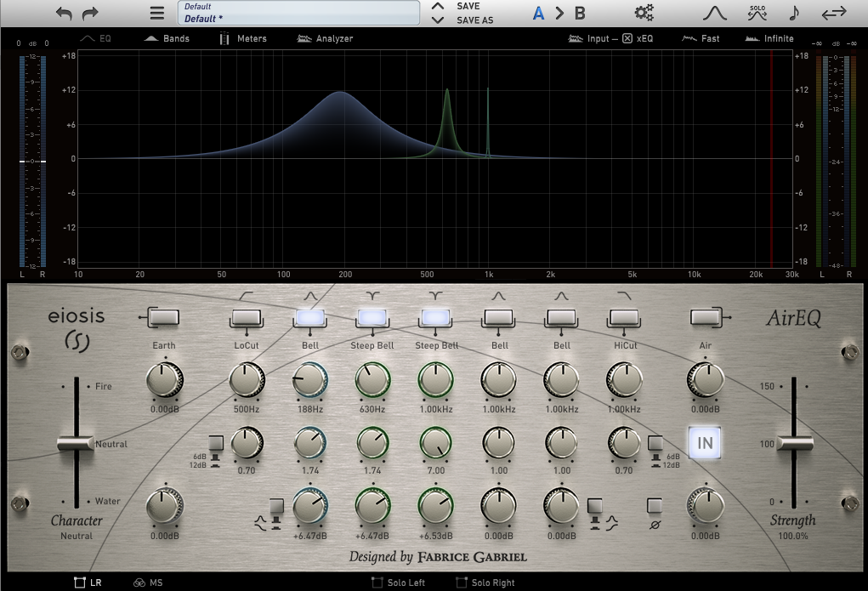Click the redo arrow icon
Screen dimensions: 868x591
90,13
